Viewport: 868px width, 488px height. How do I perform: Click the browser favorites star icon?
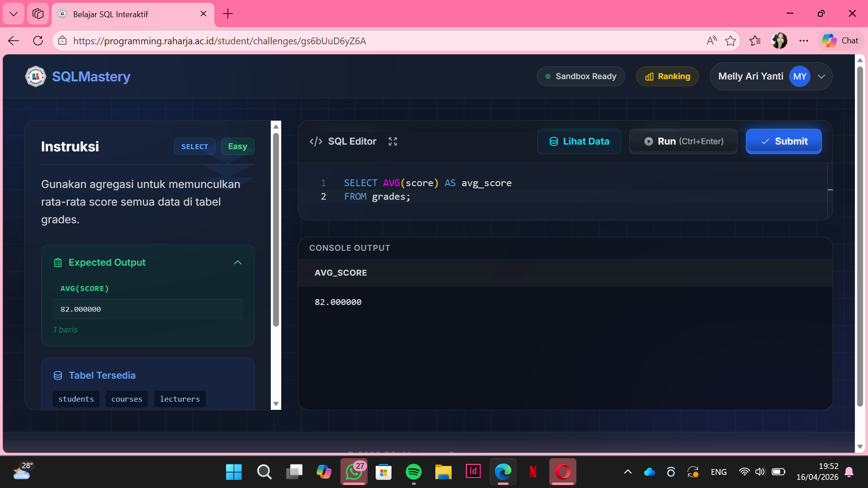point(730,41)
